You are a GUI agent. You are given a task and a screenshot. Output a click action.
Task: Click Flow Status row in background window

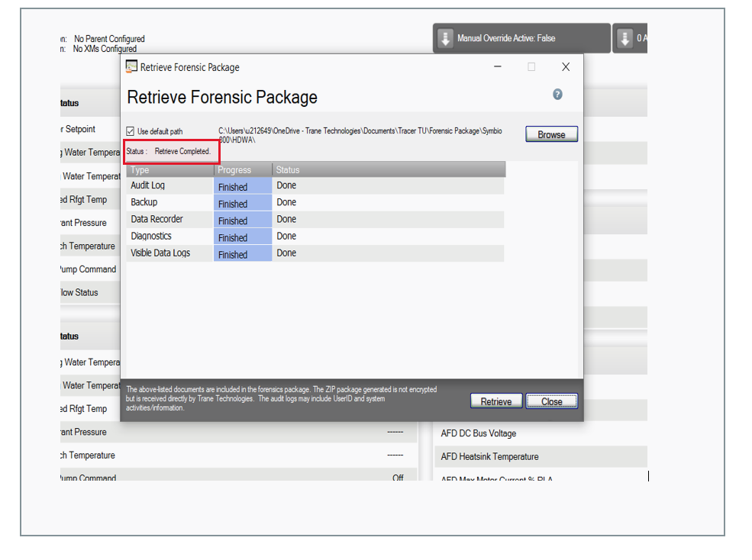click(90, 292)
